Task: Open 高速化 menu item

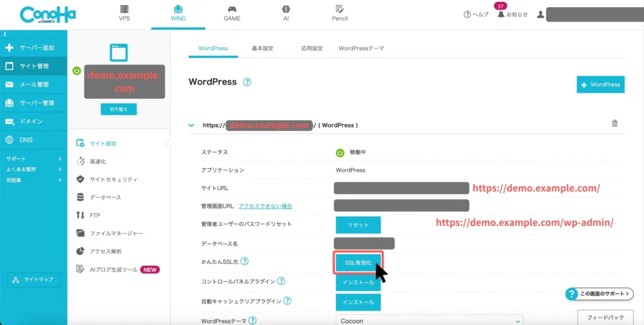Action: [x=92, y=162]
